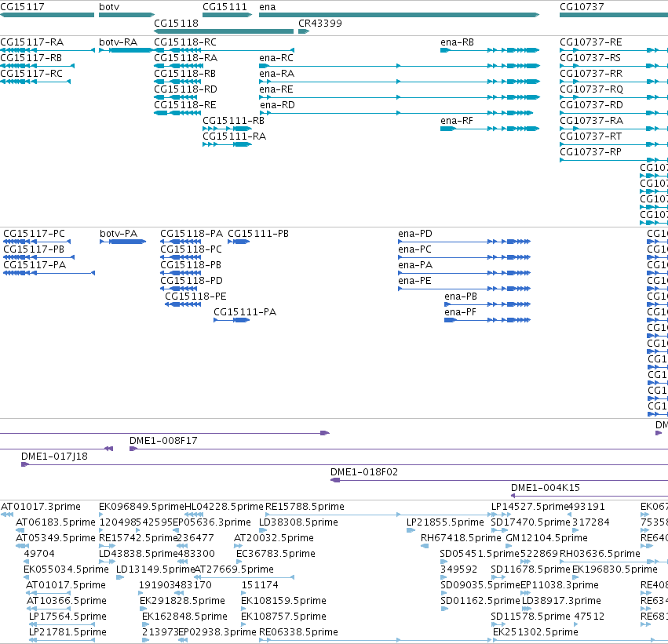Click BAC clone DME1-017J18
This screenshot has height=644, width=668.
coord(345,464)
